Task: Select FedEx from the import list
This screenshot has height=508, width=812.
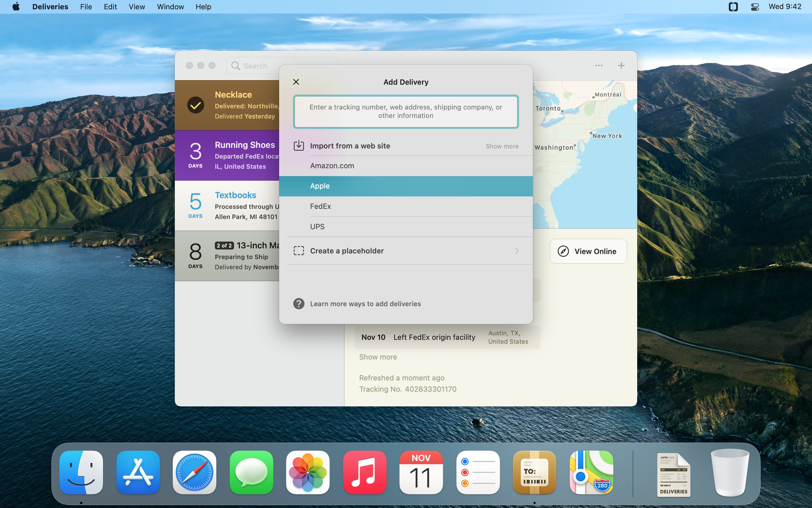Action: pos(406,206)
